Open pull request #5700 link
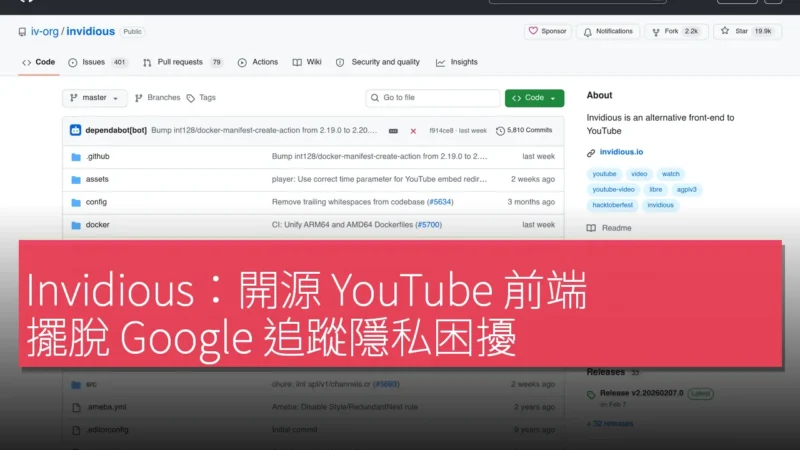The image size is (800, 450). point(429,224)
